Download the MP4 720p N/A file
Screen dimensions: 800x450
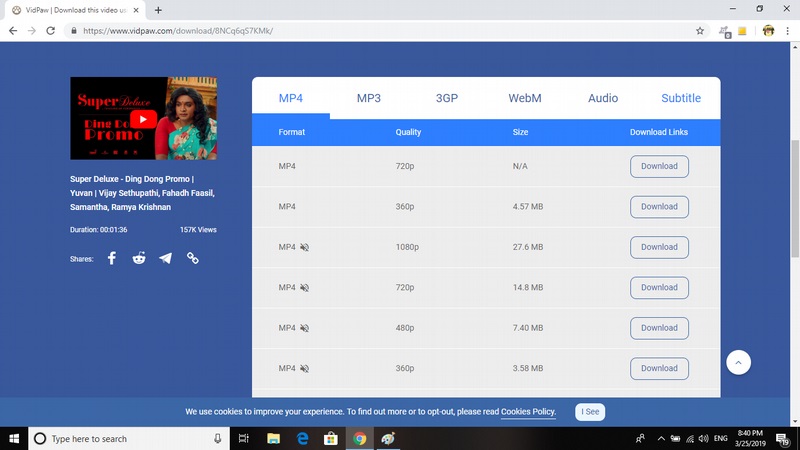tap(659, 166)
